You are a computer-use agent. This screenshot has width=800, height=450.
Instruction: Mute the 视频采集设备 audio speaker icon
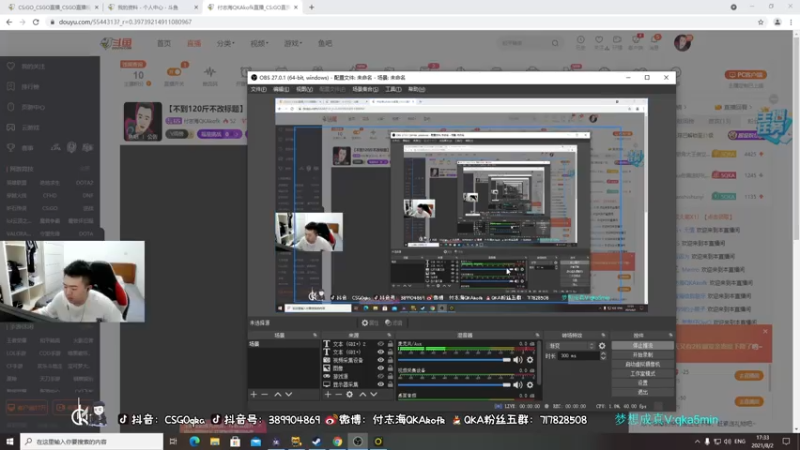(x=518, y=385)
